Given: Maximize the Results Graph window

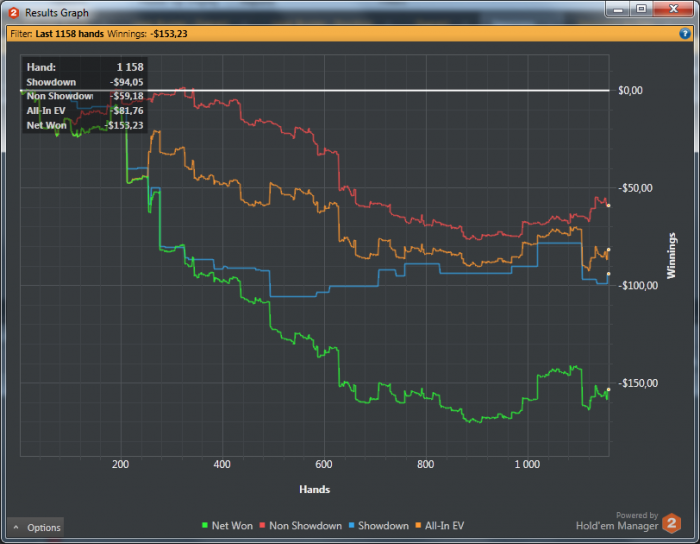Looking at the screenshot, I should click(642, 9).
